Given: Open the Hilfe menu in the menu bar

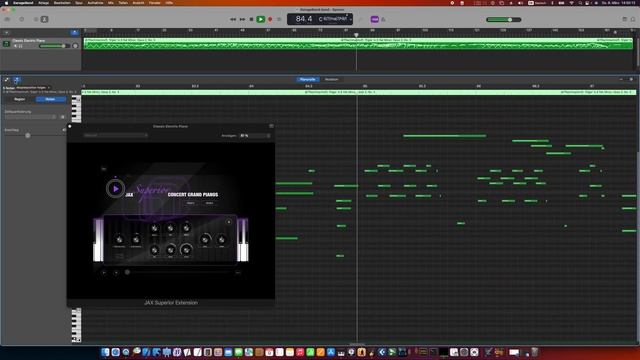Looking at the screenshot, I should (x=169, y=2).
